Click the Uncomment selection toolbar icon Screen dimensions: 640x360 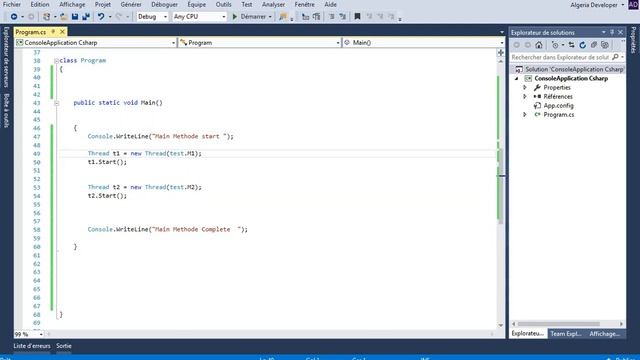pos(343,17)
